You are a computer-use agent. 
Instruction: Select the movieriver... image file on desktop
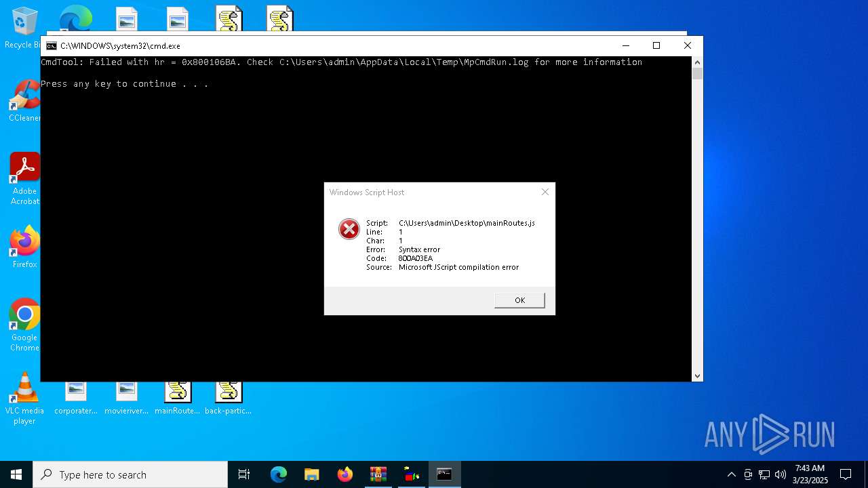pyautogui.click(x=126, y=399)
